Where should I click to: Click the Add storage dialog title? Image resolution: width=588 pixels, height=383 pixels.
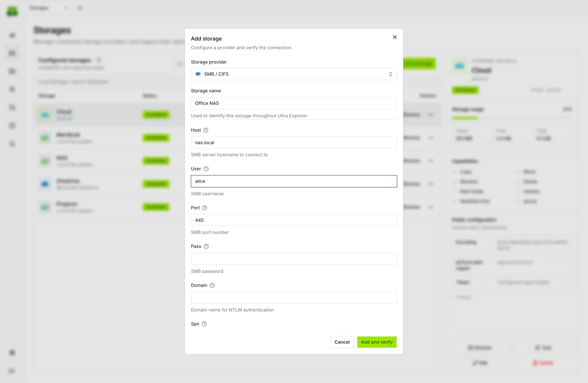click(206, 38)
